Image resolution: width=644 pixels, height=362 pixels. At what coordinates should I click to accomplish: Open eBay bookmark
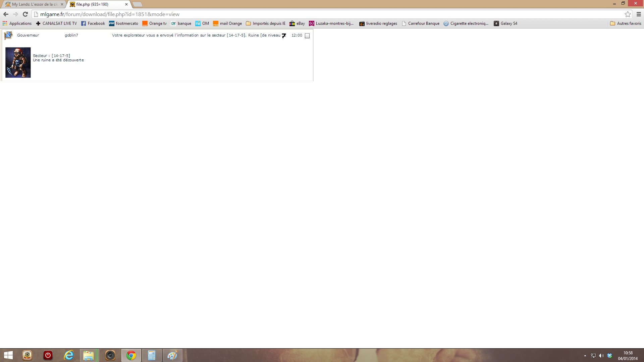point(297,23)
